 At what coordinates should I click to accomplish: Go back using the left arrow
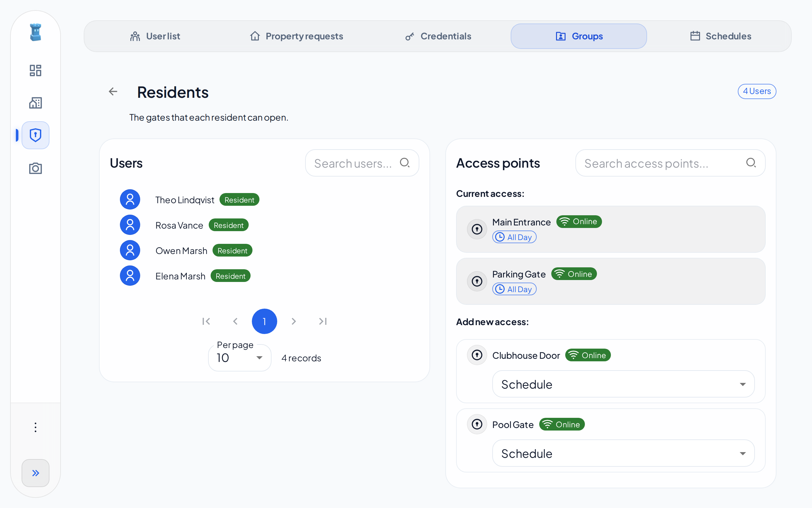pyautogui.click(x=113, y=91)
